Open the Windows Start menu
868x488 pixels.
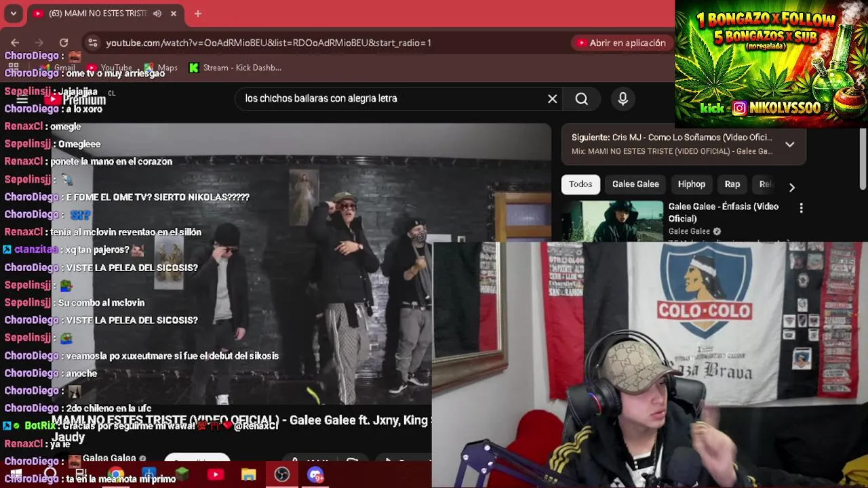tap(16, 475)
